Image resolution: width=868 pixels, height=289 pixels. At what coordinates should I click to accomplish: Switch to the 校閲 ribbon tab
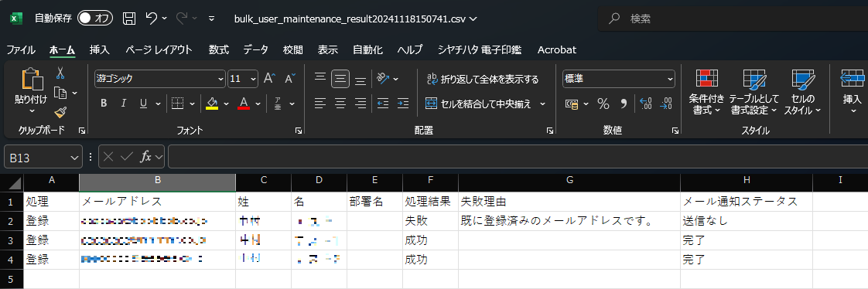point(293,49)
